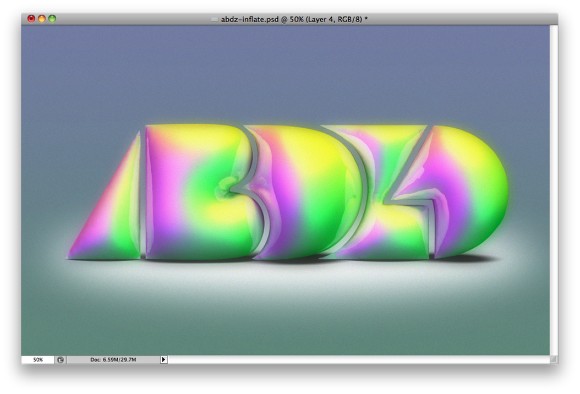
Task: Click the status bar preview icon beside zoom field
Action: point(61,360)
